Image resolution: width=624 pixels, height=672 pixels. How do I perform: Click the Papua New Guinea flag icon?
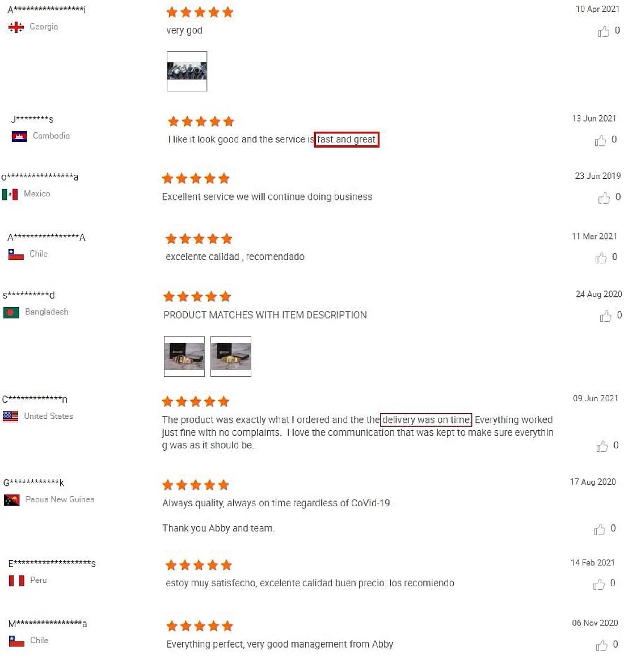11,500
